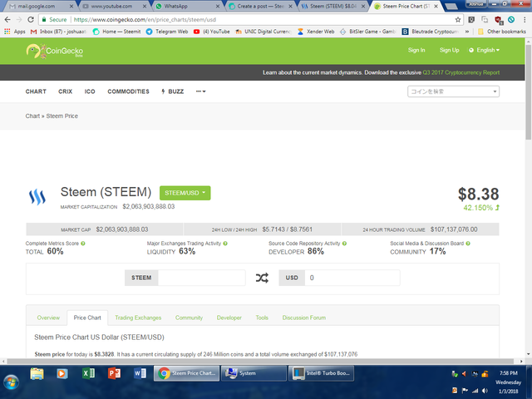Reload the page with refresh icon
Image resolution: width=532 pixels, height=399 pixels.
[31, 20]
